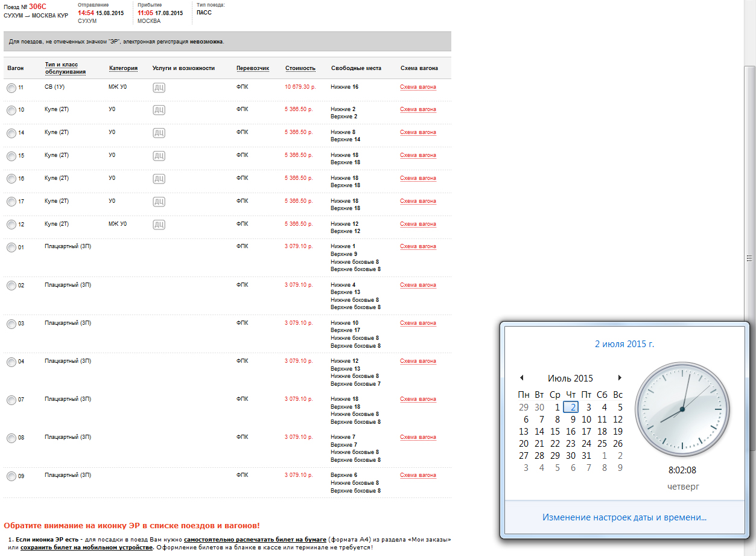Click the ДЦ service icon for wagon 12
This screenshot has width=756, height=556.
159,225
